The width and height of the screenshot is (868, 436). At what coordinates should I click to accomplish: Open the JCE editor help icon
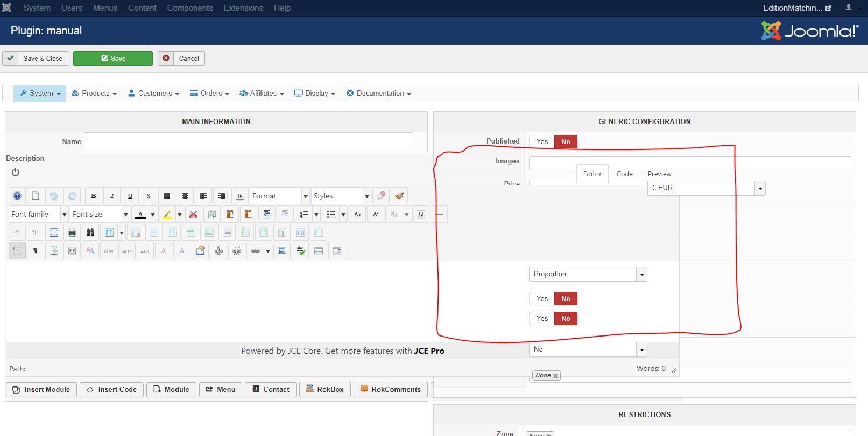tap(17, 196)
